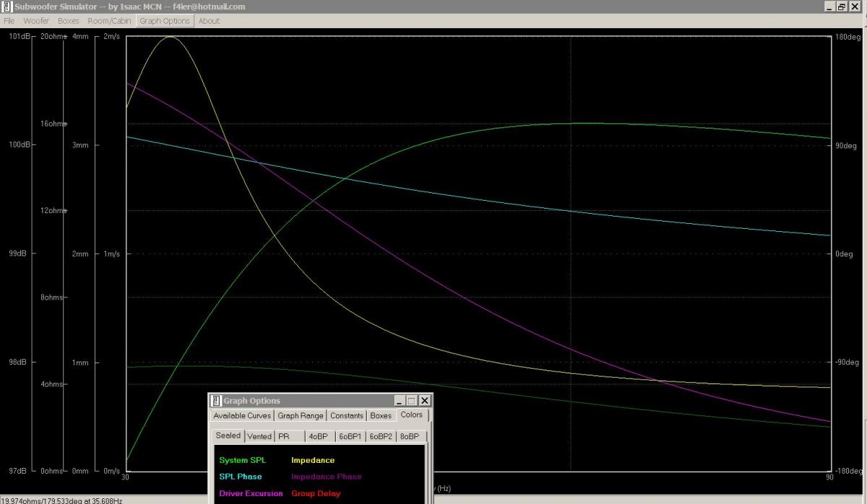The image size is (867, 504).
Task: Select the 6oBP1 box type tab
Action: [x=350, y=436]
